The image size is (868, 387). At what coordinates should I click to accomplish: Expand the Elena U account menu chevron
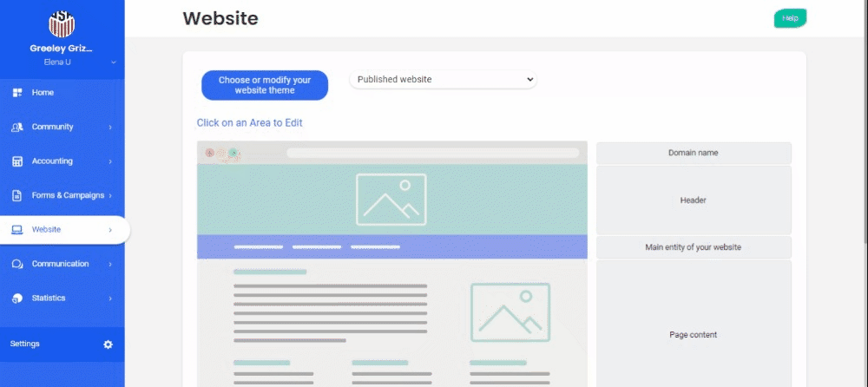[113, 62]
